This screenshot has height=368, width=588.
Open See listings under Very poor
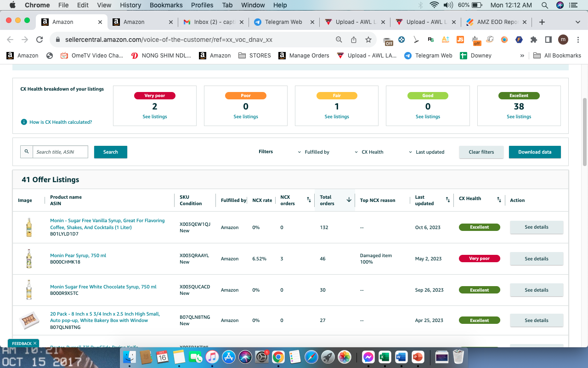point(155,117)
